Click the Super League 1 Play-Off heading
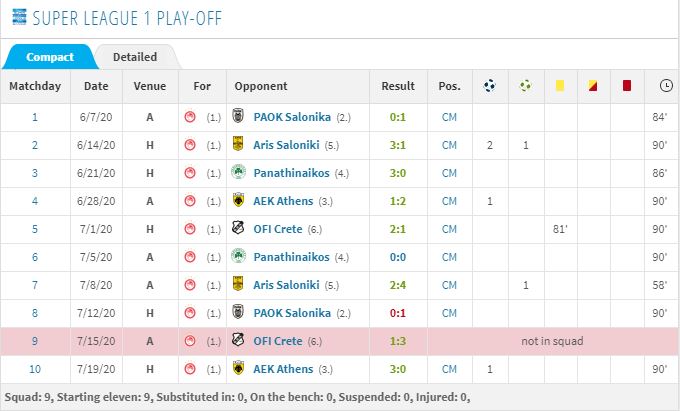 127,18
